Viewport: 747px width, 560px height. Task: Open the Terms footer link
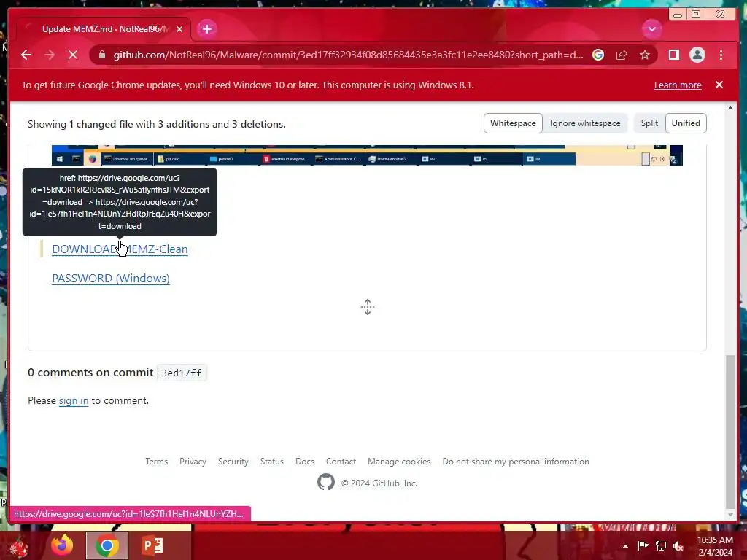[157, 462]
